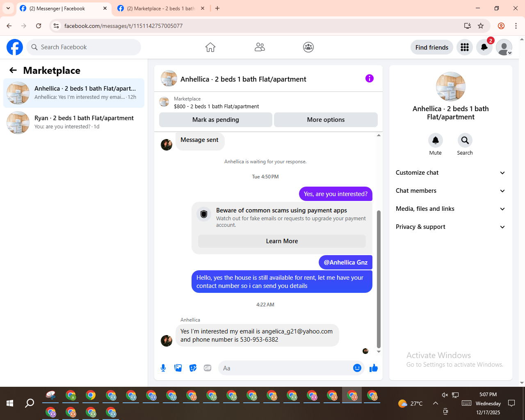Expand Chat members section
525x420 pixels.
click(x=450, y=191)
